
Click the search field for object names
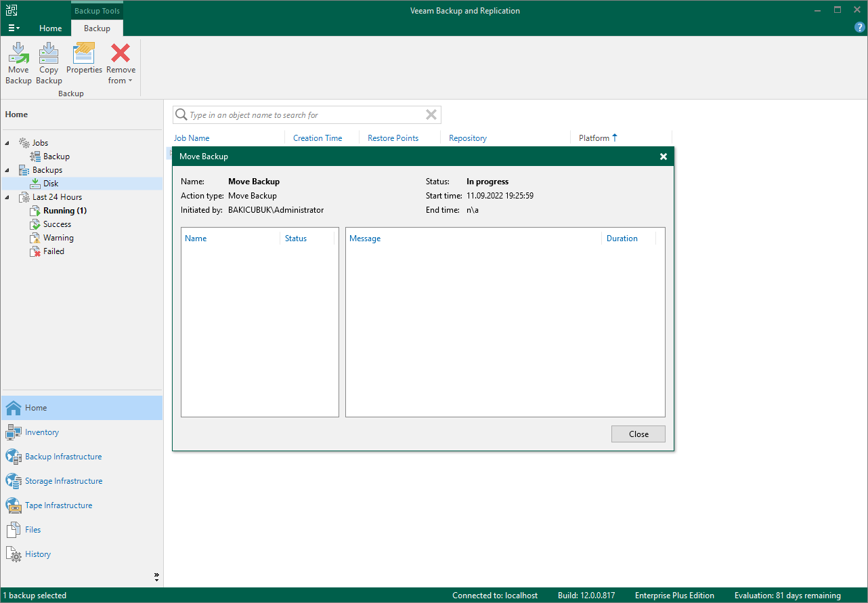point(307,115)
